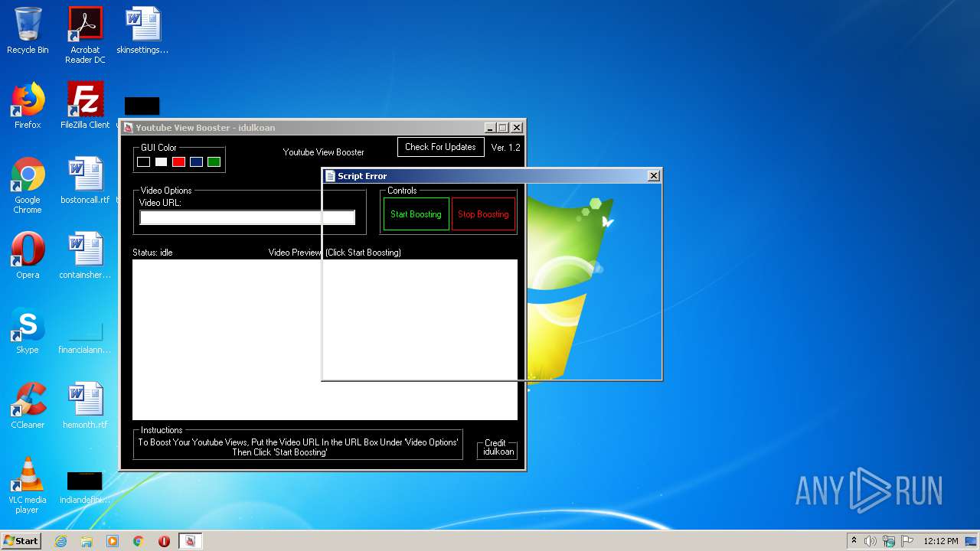
Task: Launch CCleaner desktop shortcut
Action: click(28, 406)
